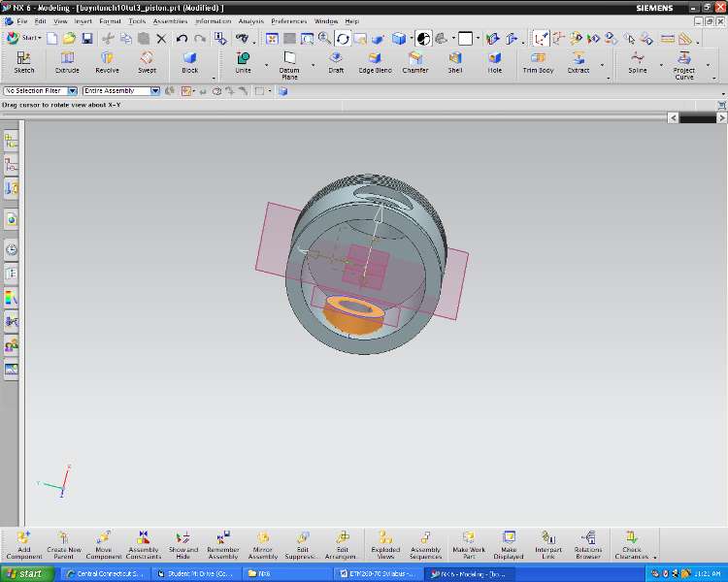The height and width of the screenshot is (582, 728).
Task: Toggle the Rotate view mode button
Action: pyautogui.click(x=343, y=39)
